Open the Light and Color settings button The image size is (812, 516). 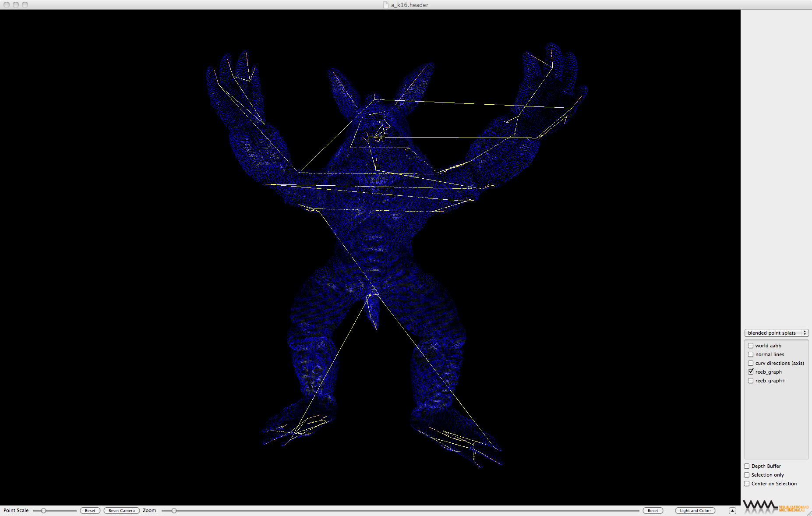(695, 511)
